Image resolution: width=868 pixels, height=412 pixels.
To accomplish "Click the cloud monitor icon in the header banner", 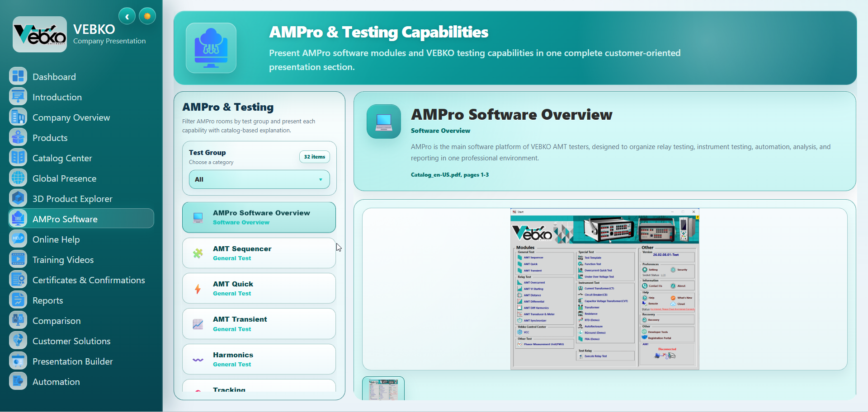I will coord(211,48).
